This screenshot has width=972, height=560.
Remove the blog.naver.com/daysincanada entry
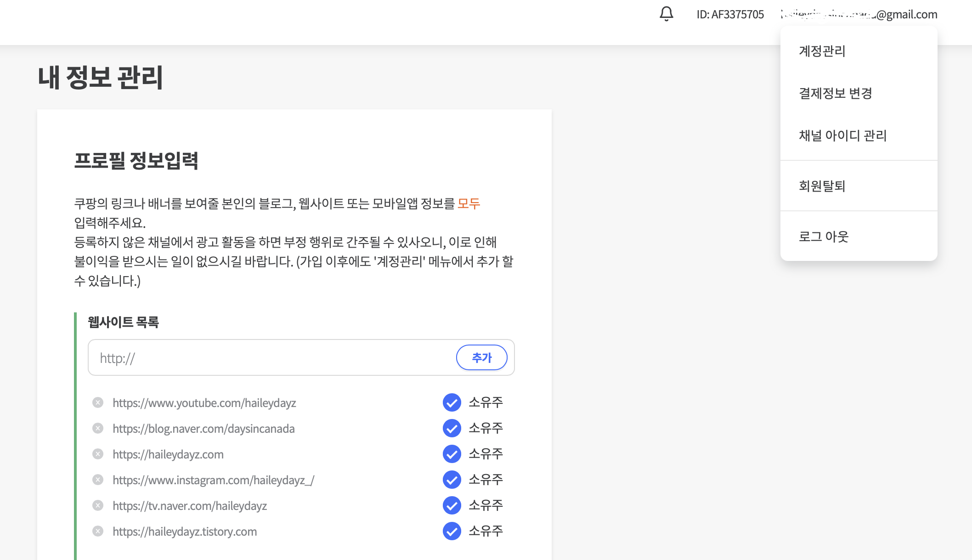point(98,429)
